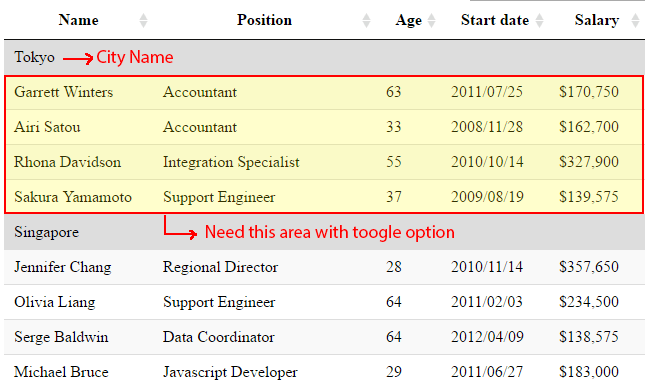The image size is (648, 388).
Task: Click sort arrows beside Age header
Action: tap(431, 20)
